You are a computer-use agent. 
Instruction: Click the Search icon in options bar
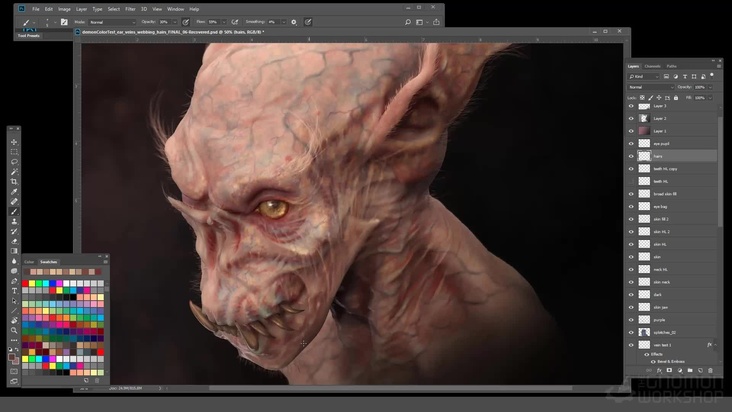pyautogui.click(x=408, y=22)
